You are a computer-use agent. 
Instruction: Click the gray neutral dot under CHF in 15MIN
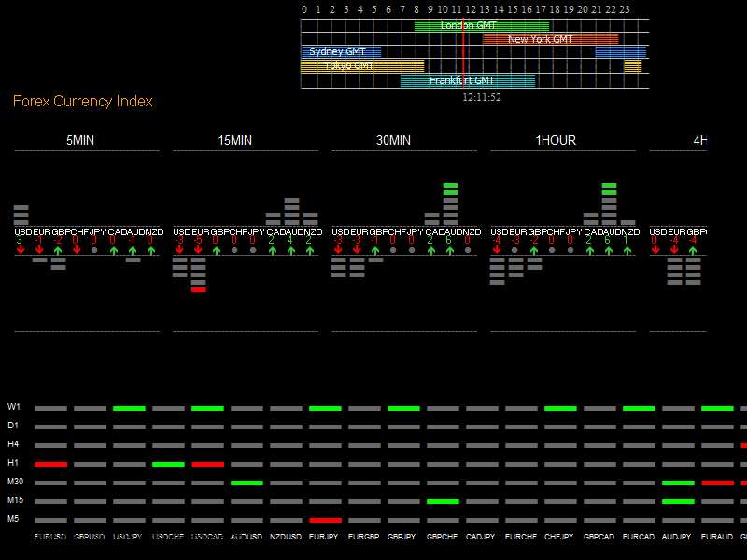coord(234,250)
